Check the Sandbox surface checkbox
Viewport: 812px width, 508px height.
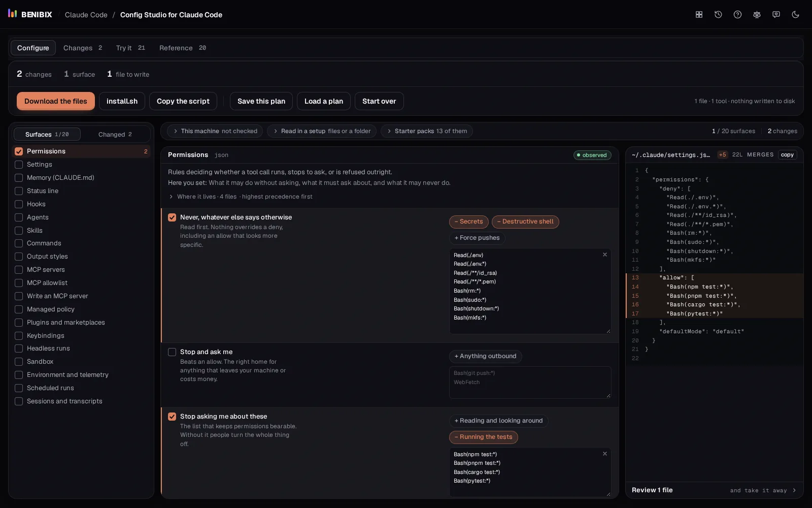[19, 362]
